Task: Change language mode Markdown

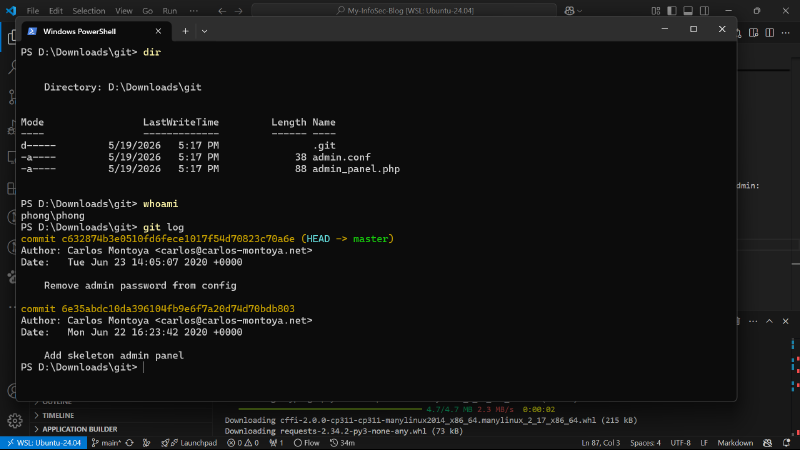Action: tap(735, 443)
